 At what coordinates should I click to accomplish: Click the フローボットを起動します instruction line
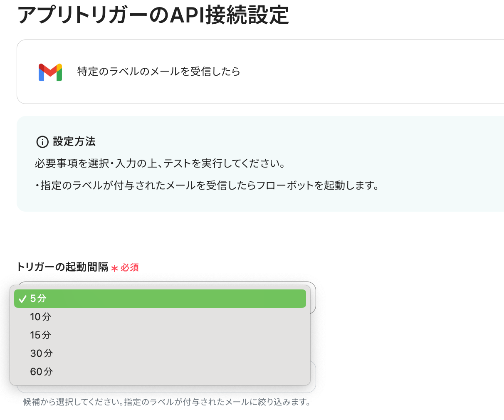tap(207, 185)
